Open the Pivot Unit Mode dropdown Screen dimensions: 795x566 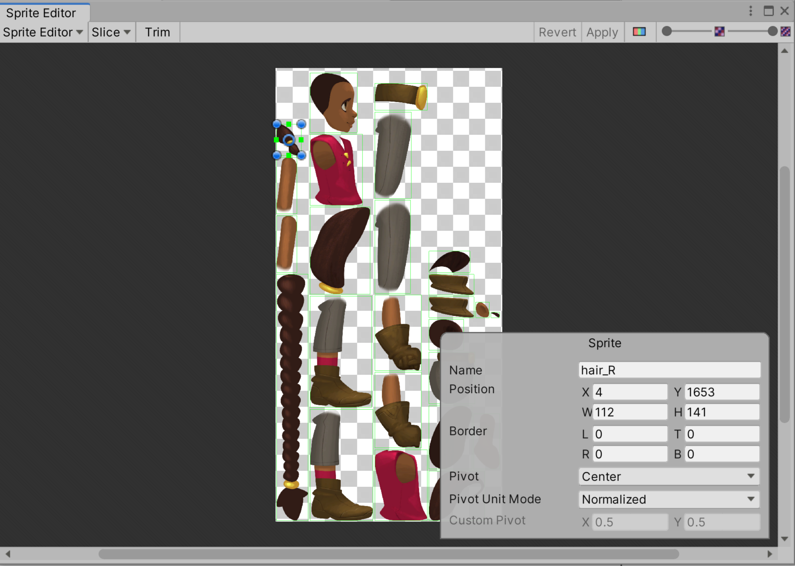[668, 499]
